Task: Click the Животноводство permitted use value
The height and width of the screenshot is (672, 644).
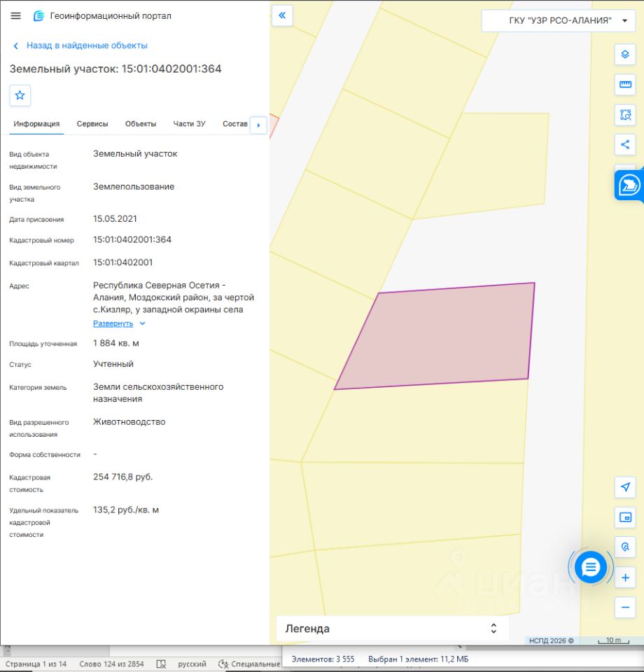Action: pyautogui.click(x=129, y=421)
